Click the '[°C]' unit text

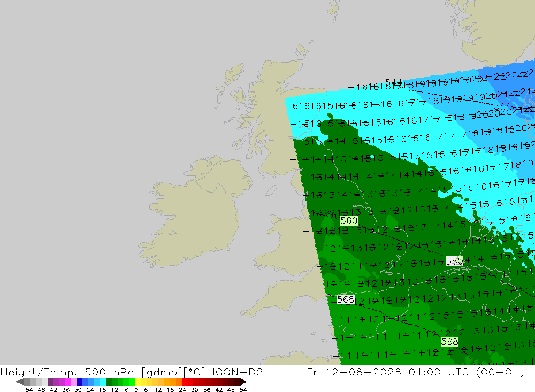point(194,372)
